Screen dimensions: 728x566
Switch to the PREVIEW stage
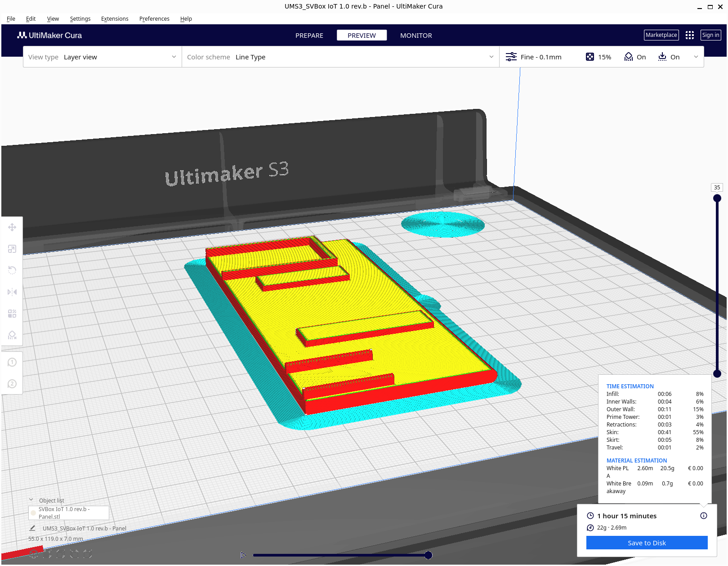362,36
